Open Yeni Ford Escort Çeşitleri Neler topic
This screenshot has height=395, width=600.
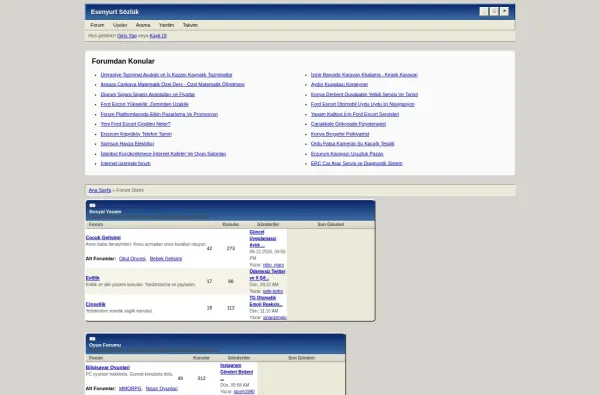click(135, 124)
